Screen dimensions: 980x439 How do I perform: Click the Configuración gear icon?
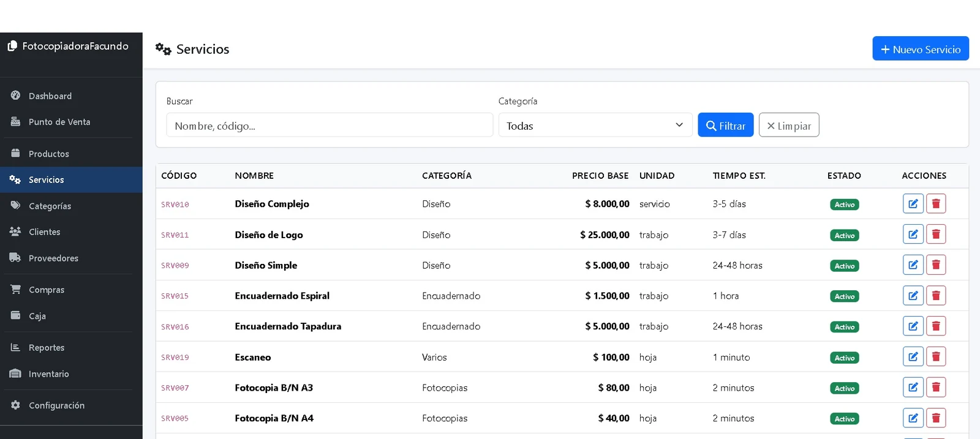15,405
